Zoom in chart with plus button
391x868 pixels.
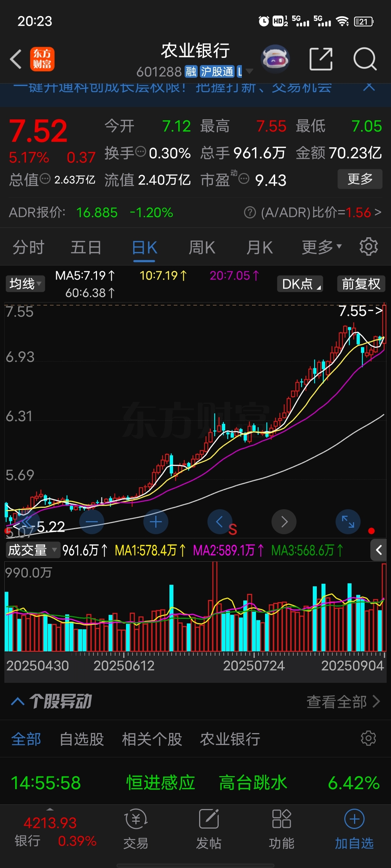tap(156, 522)
